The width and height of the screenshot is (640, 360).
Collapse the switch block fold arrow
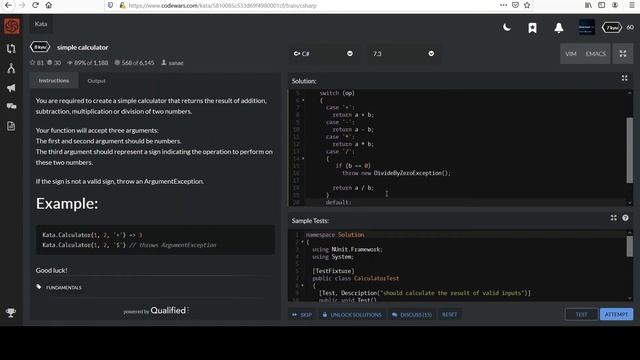click(x=303, y=100)
